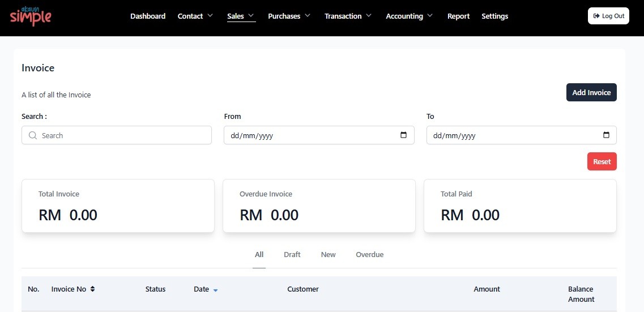Open the Report menu item

tap(458, 16)
